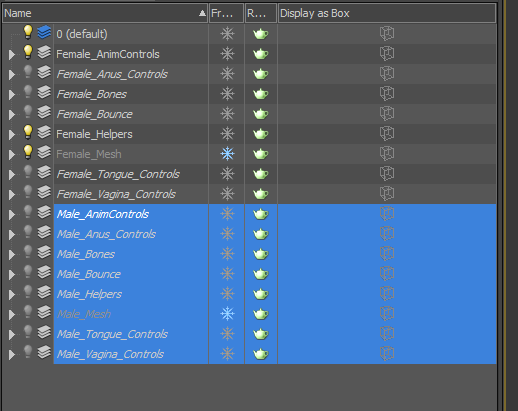Toggle Display as Box for Female_AnimControls
This screenshot has width=518, height=411.
pos(387,54)
